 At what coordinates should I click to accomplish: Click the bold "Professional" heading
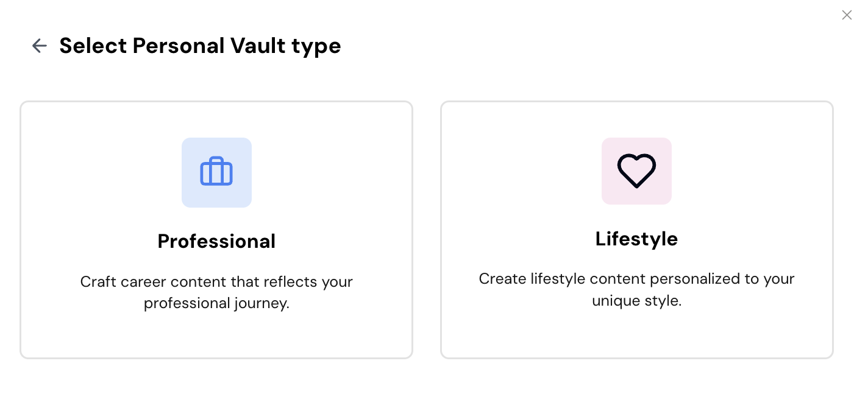[x=216, y=241]
